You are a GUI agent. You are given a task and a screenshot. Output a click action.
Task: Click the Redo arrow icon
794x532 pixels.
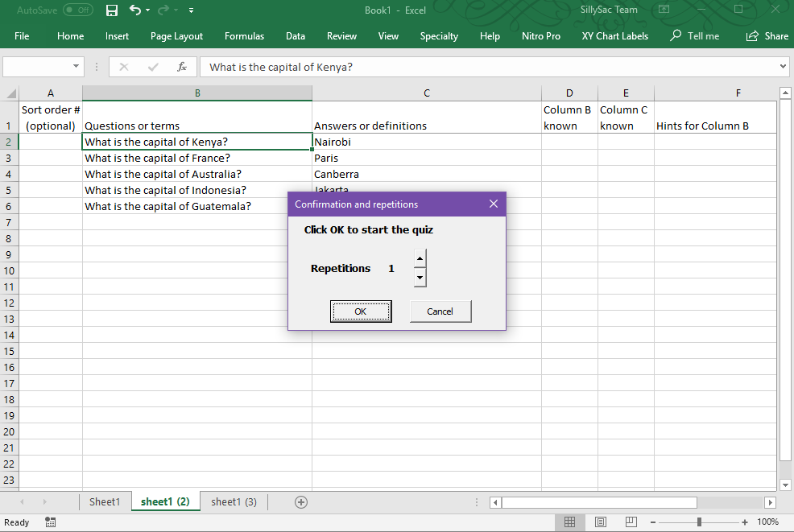pos(163,10)
